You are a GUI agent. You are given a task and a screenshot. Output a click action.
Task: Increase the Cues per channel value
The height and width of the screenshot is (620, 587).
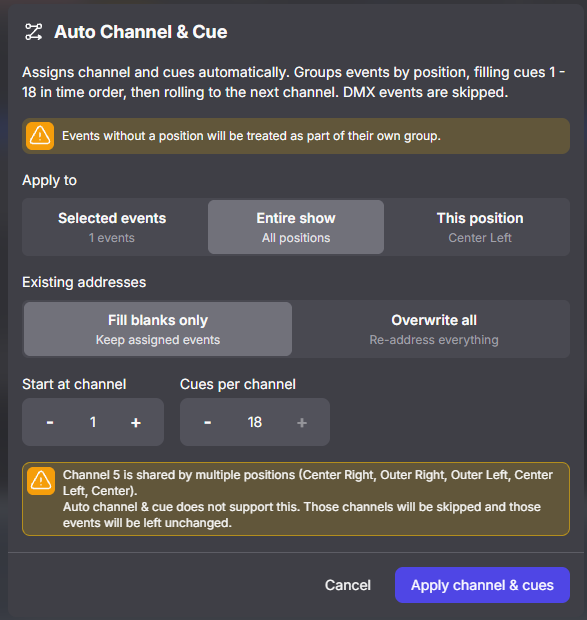pos(302,422)
